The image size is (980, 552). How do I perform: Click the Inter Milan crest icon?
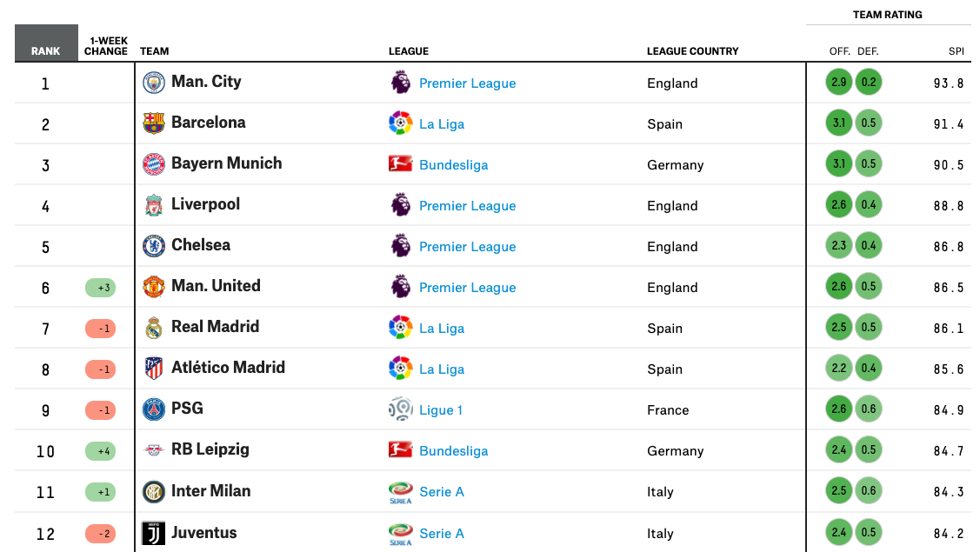[154, 491]
